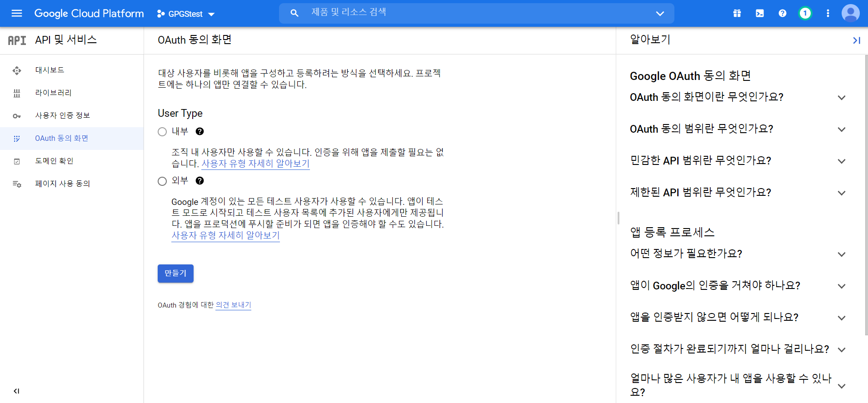Open 페이지 사용 동의 menu item
Image resolution: width=868 pixels, height=403 pixels.
(72, 184)
